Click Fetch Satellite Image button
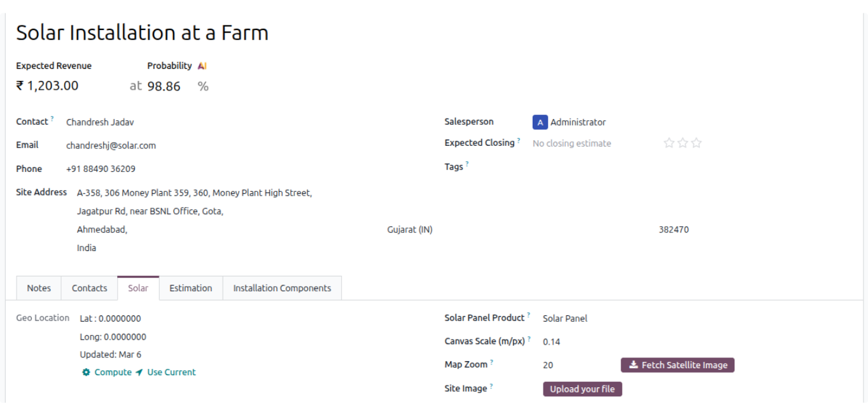Image resolution: width=868 pixels, height=416 pixels. 678,365
